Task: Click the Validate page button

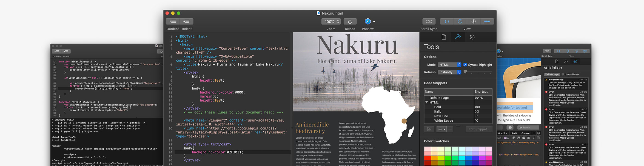Action: (552, 74)
